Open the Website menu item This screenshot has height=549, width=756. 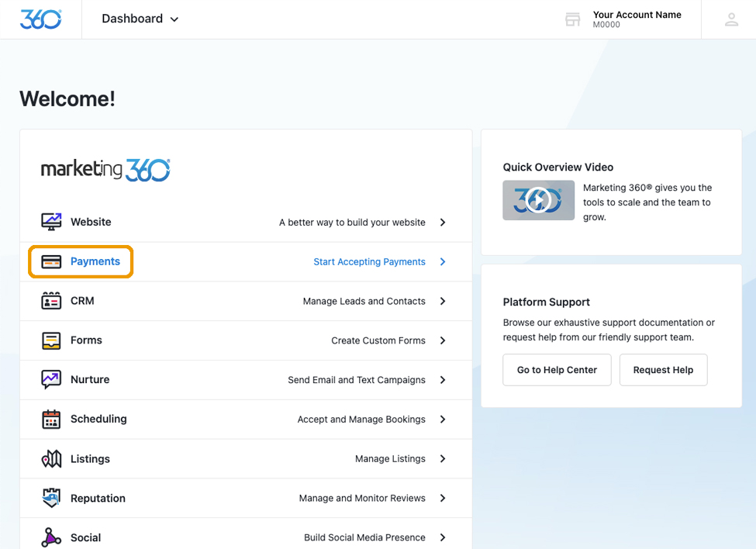[x=246, y=223]
